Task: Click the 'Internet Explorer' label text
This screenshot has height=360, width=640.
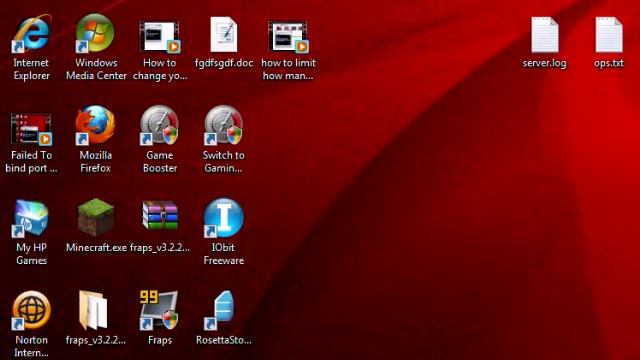Action: [x=31, y=69]
